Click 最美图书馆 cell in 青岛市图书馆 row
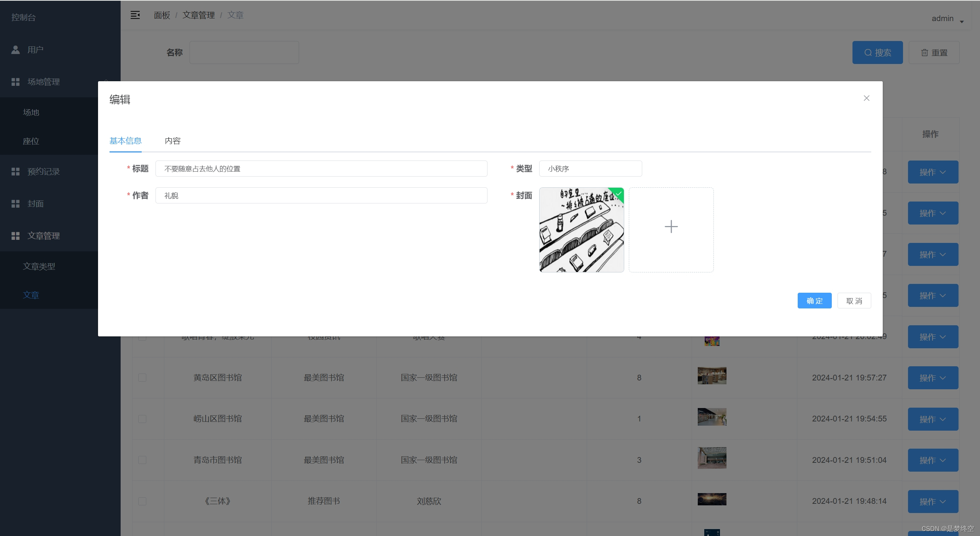 (324, 460)
